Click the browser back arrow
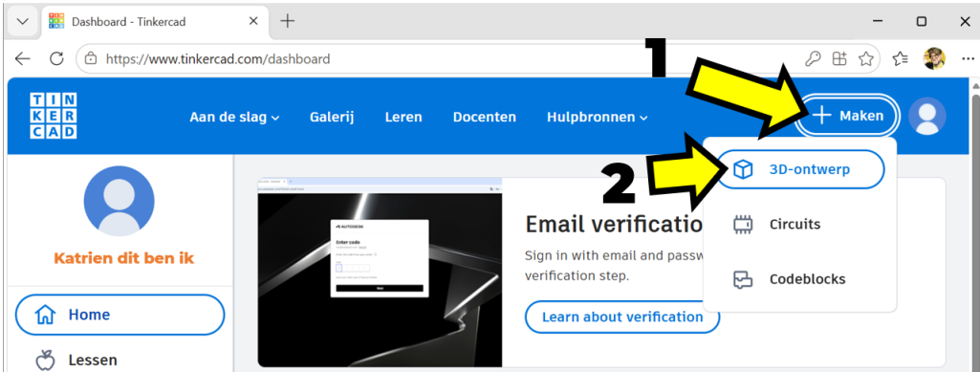 pyautogui.click(x=23, y=58)
